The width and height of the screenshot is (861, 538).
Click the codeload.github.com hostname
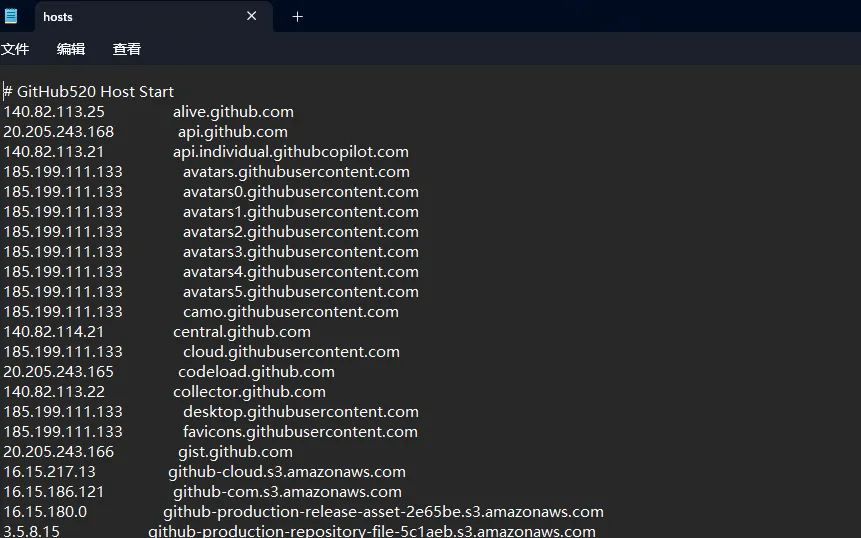click(x=256, y=372)
